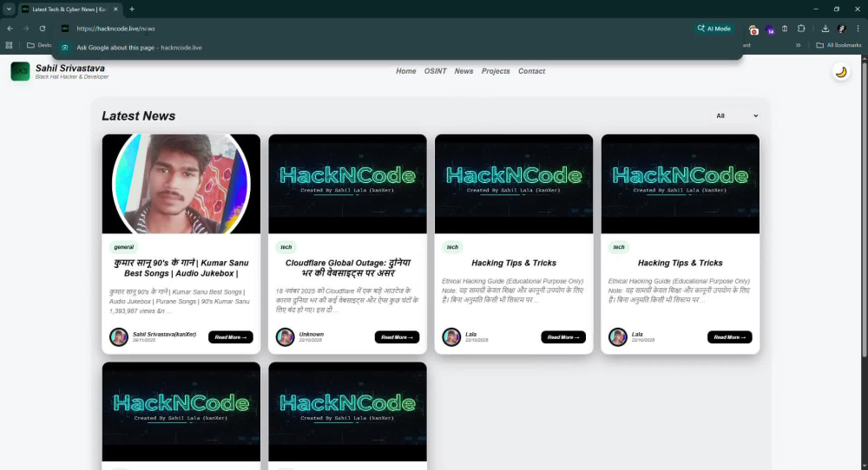Open the Kumar Sanu card photo thumbnail
Image resolution: width=868 pixels, height=470 pixels.
181,184
